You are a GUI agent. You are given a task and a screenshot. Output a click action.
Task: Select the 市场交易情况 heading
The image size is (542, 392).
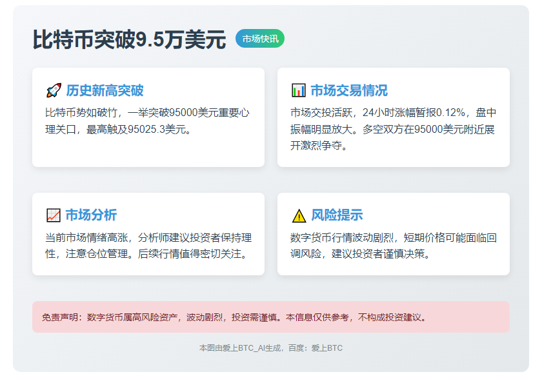pos(349,90)
